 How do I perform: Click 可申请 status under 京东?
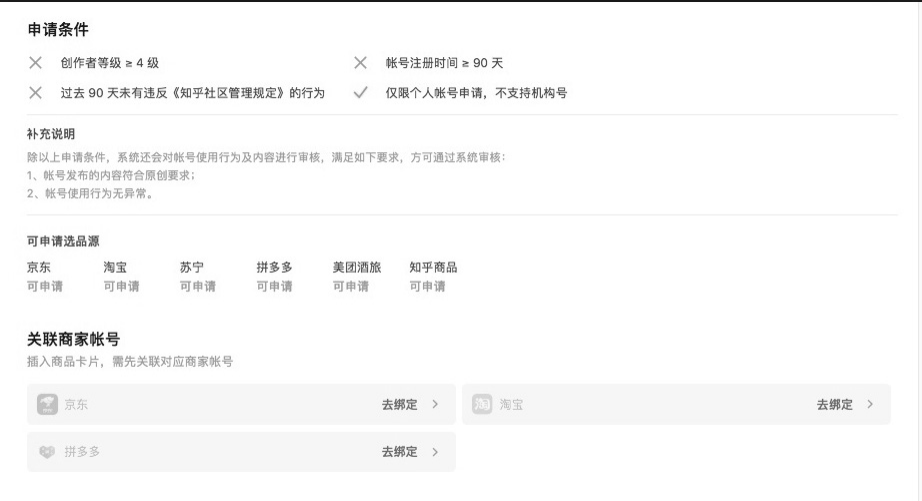[x=45, y=286]
